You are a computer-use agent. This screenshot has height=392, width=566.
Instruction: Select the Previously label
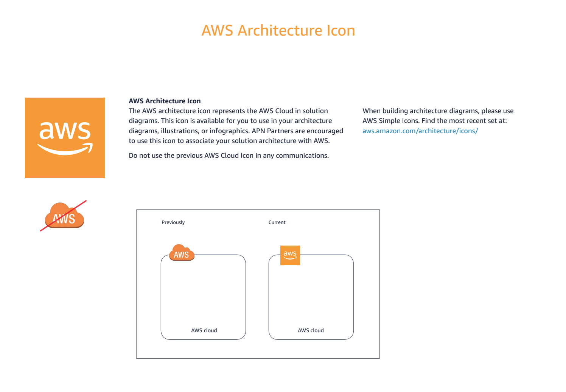(x=173, y=222)
